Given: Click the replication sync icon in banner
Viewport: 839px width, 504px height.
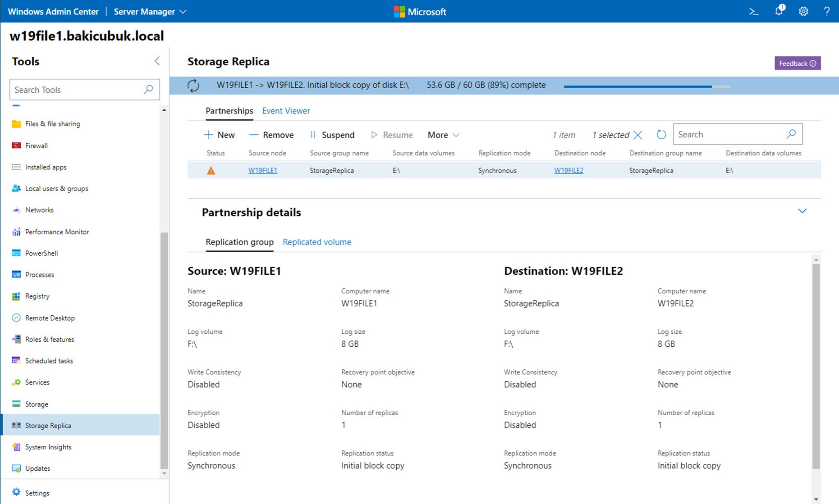Looking at the screenshot, I should pos(193,86).
